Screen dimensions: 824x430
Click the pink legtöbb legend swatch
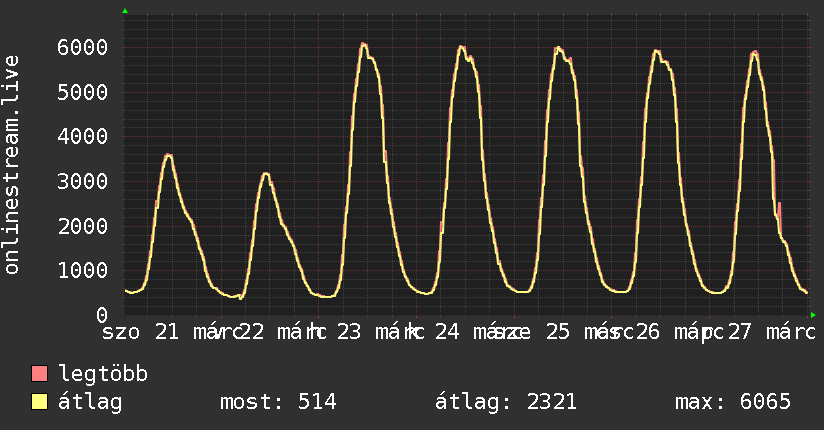coord(39,374)
